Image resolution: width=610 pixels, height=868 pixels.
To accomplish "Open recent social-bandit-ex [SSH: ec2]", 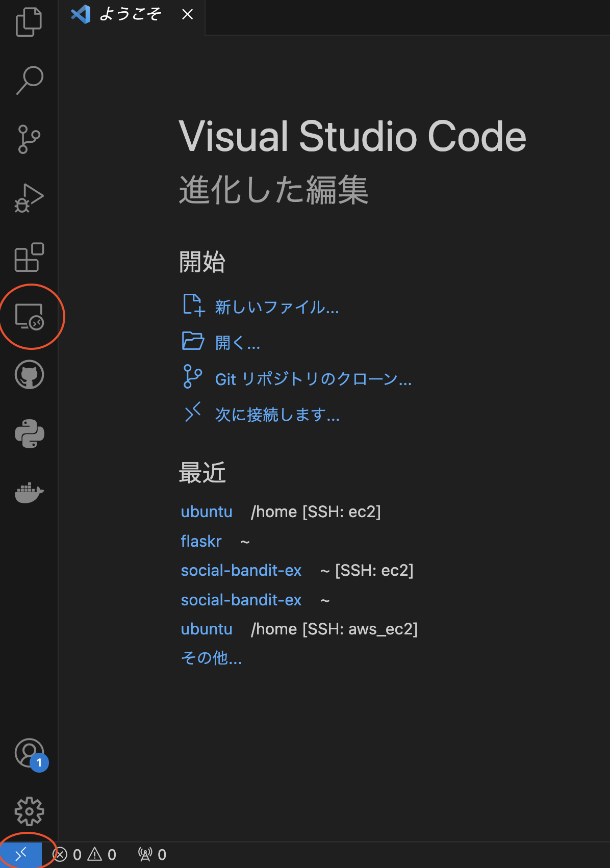I will tap(241, 570).
